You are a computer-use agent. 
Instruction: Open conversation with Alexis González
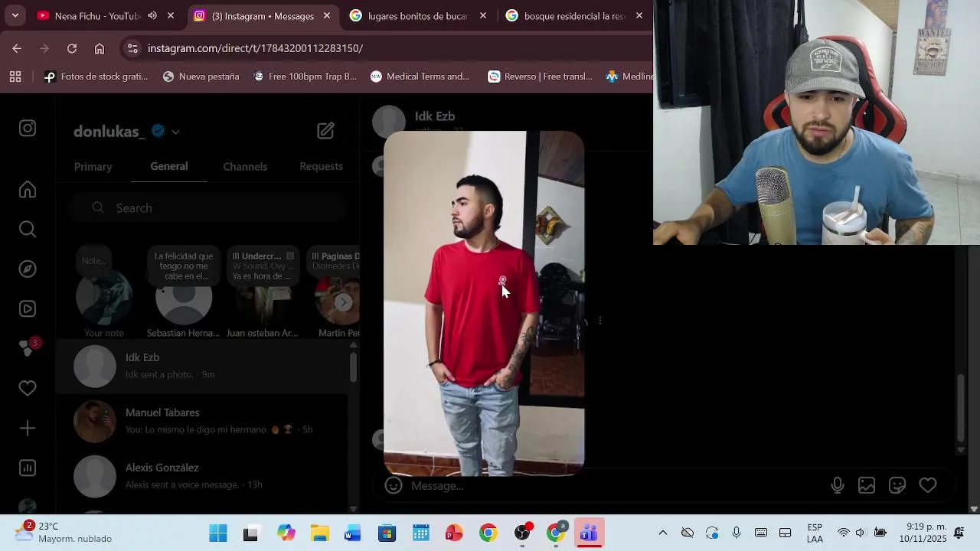click(203, 476)
